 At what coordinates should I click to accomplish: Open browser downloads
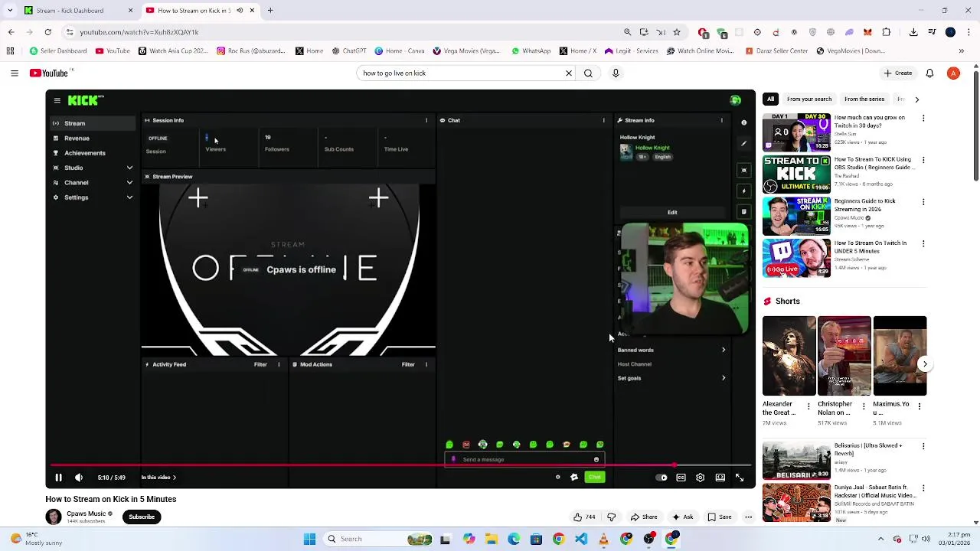click(x=913, y=32)
